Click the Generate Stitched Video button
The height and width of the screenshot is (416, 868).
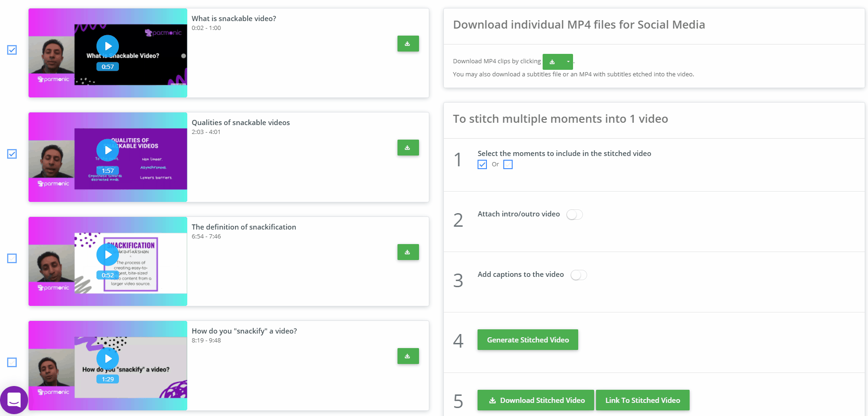[x=528, y=340]
